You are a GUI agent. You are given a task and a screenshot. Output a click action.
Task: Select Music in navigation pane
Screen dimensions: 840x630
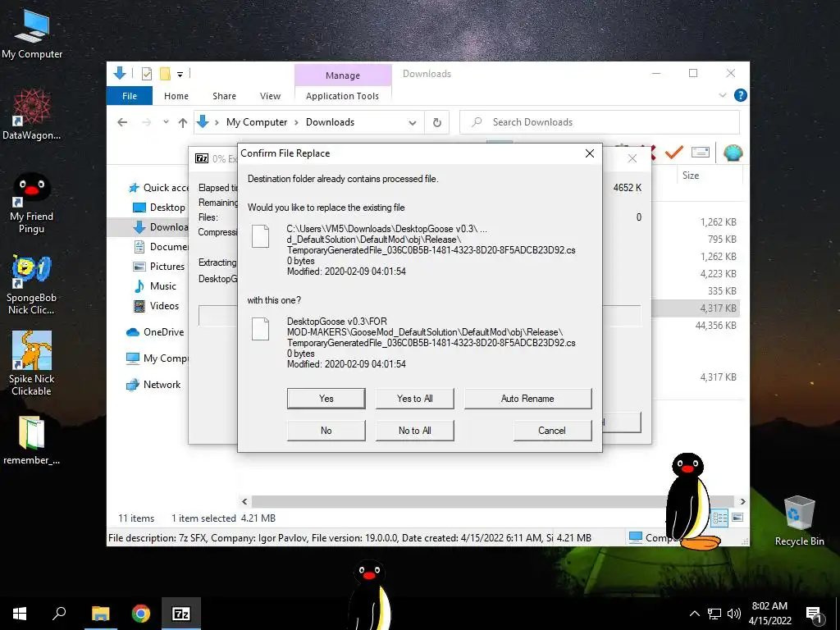click(155, 286)
